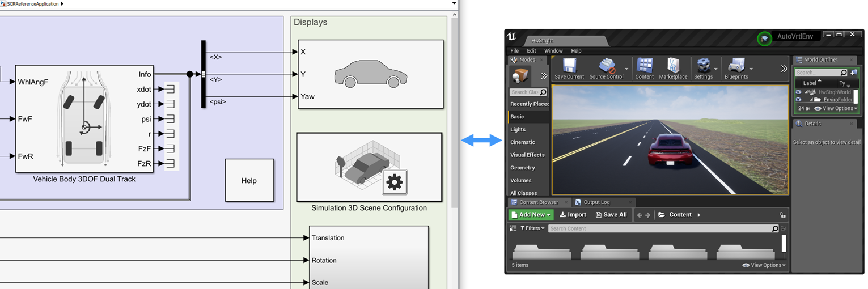The image size is (868, 289).
Task: Click the Save Current toolbar icon
Action: [x=569, y=66]
